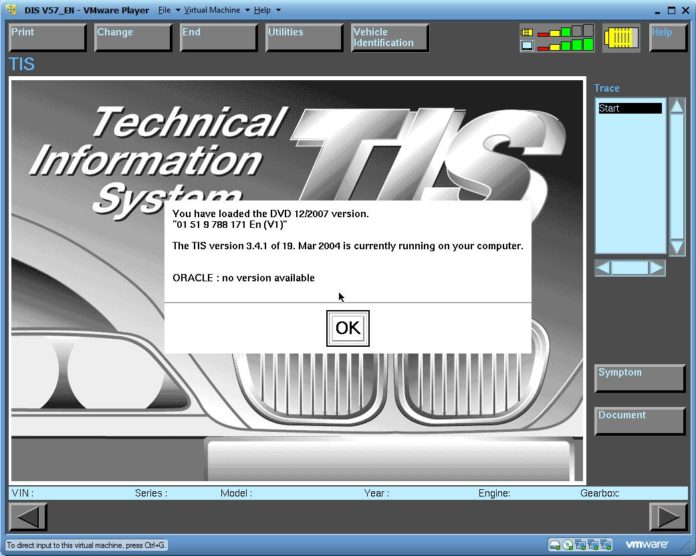Click the forward arrow navigation button
This screenshot has width=696, height=556.
pyautogui.click(x=668, y=517)
